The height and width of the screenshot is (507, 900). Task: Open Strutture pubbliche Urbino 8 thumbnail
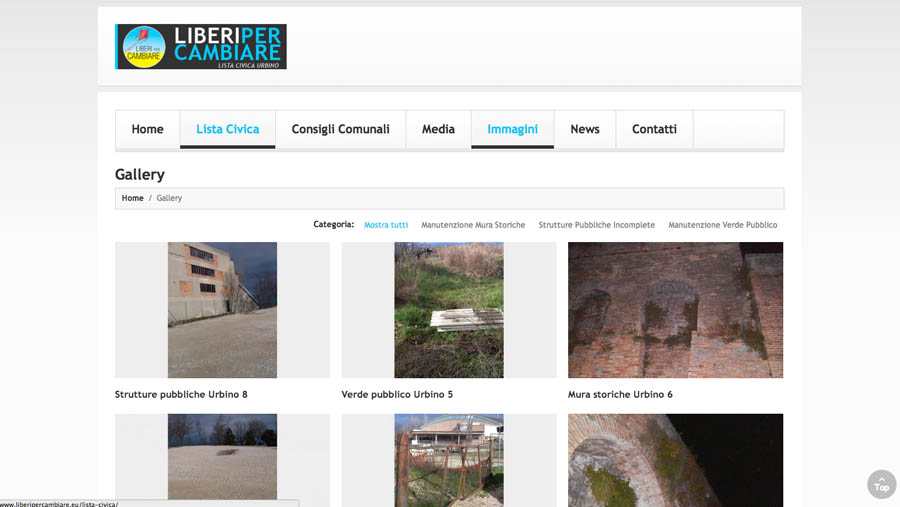[223, 310]
